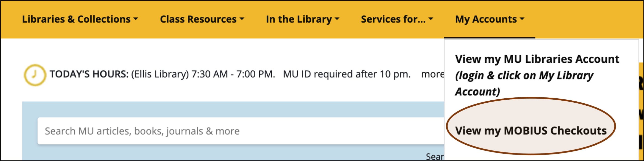Collapse the My Accounts menu

point(486,19)
